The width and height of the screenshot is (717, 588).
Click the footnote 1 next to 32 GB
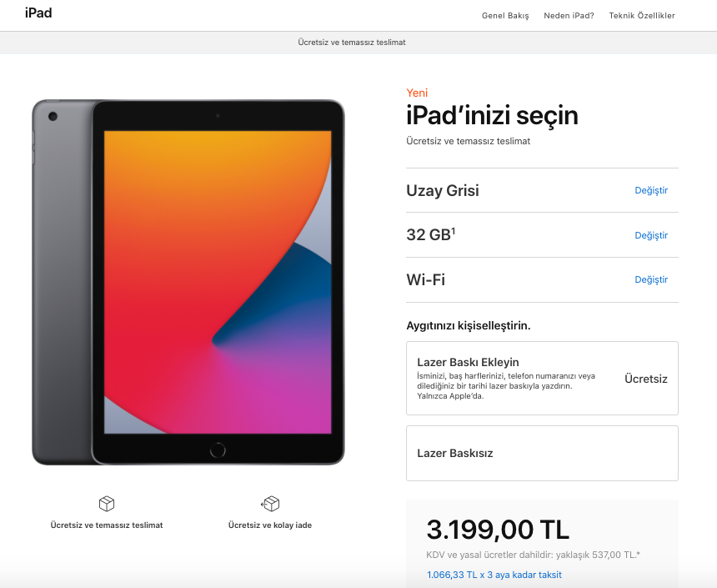point(454,230)
